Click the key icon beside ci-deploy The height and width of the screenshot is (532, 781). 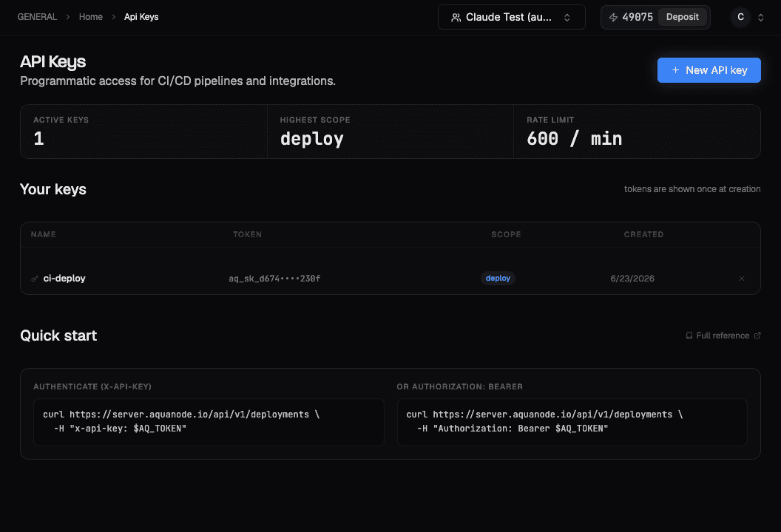34,279
